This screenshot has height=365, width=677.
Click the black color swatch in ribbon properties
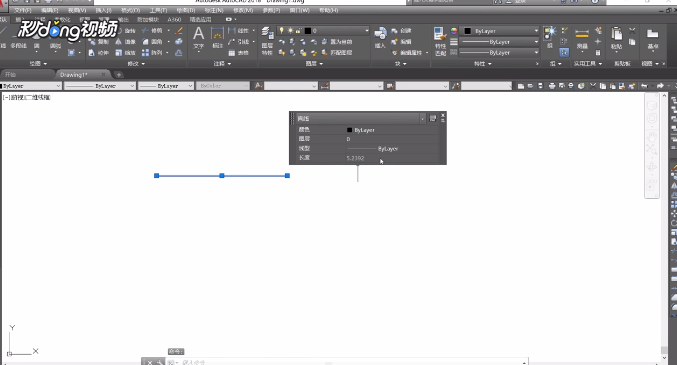(x=468, y=31)
